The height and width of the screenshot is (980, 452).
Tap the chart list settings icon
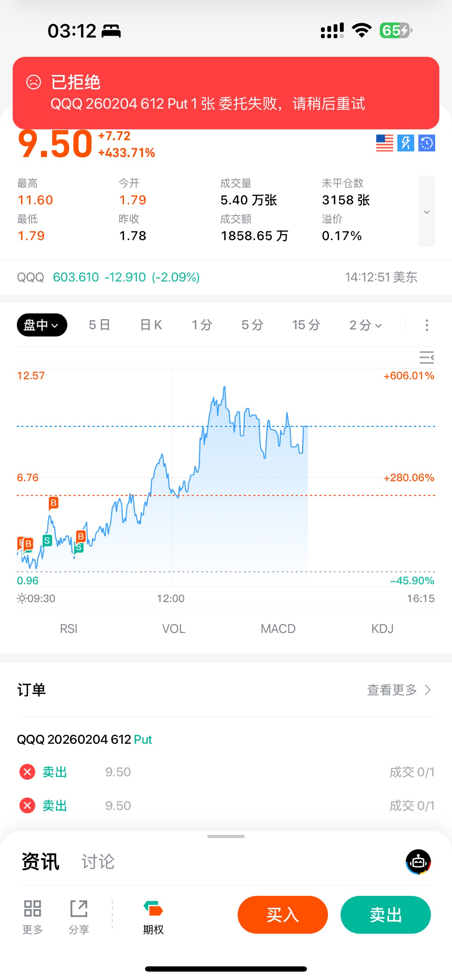[426, 358]
